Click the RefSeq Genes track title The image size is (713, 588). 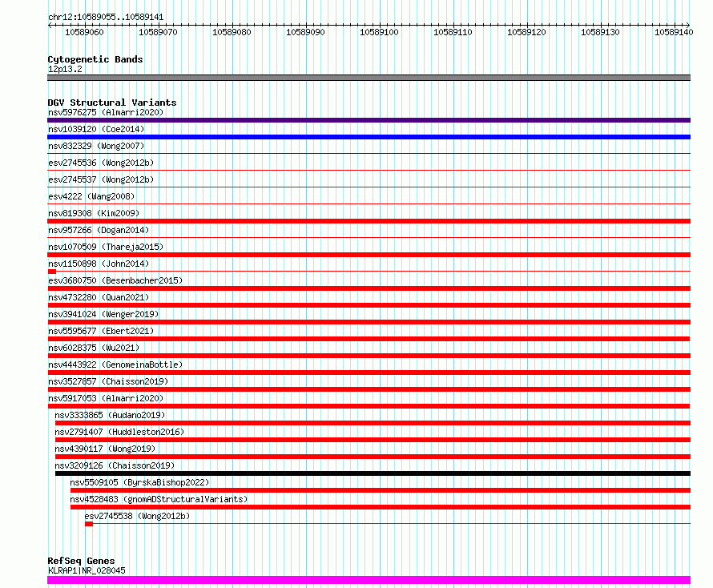(81, 562)
